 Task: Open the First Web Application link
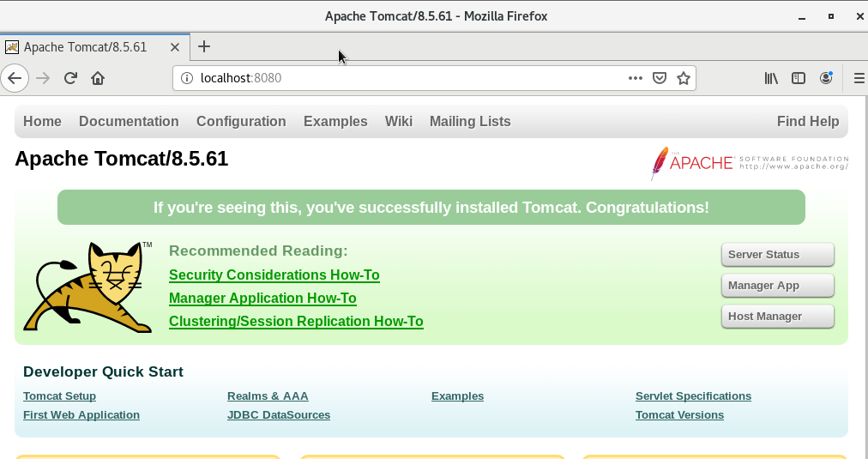(81, 414)
